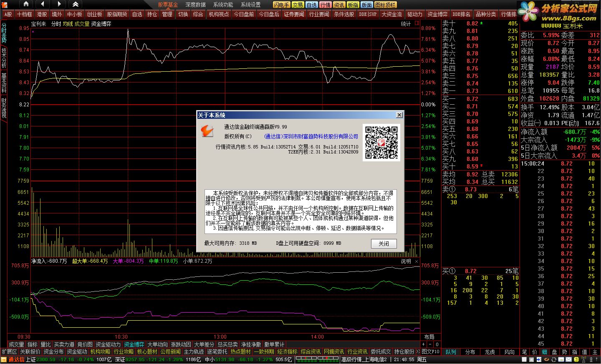
Task: Open the 交易 trading button
Action: 298,5
